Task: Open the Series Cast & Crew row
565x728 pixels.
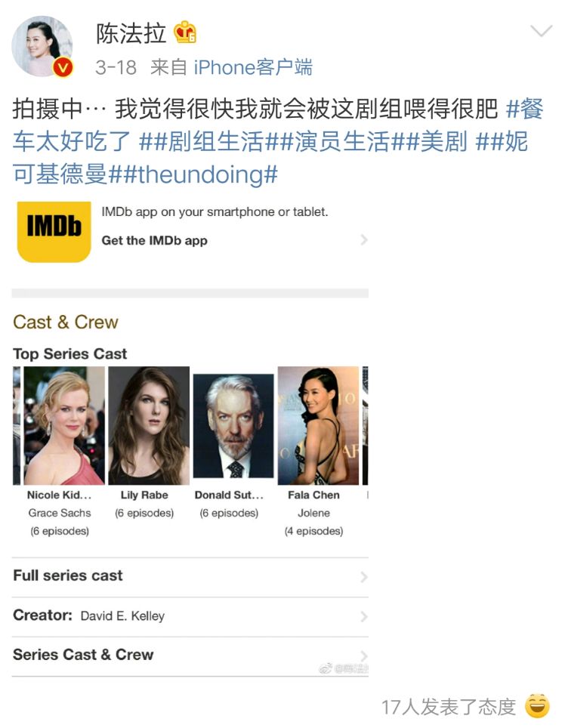Action: [190, 656]
